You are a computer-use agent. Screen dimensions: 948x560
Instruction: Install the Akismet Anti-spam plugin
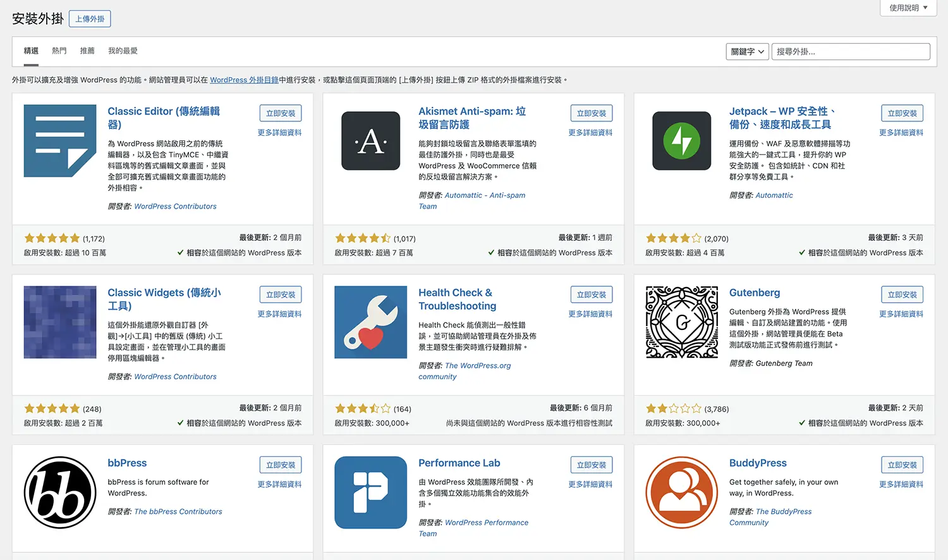pyautogui.click(x=592, y=113)
